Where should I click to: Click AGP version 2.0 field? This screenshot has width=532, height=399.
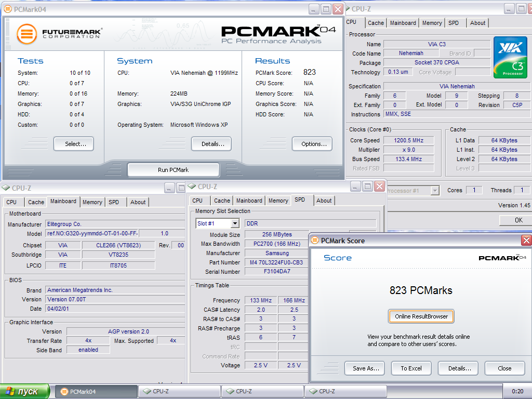(126, 331)
